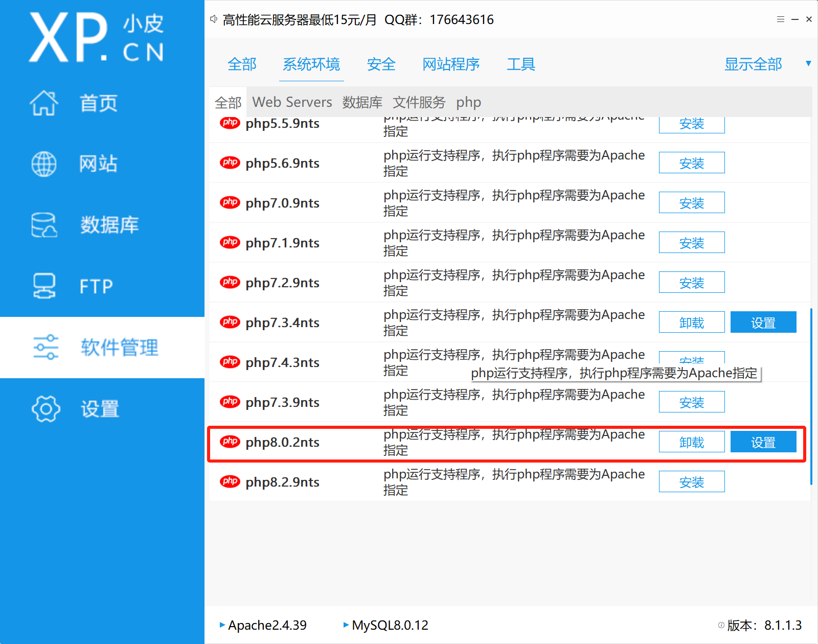Install php7.1.9nts with 安装 button

click(692, 242)
